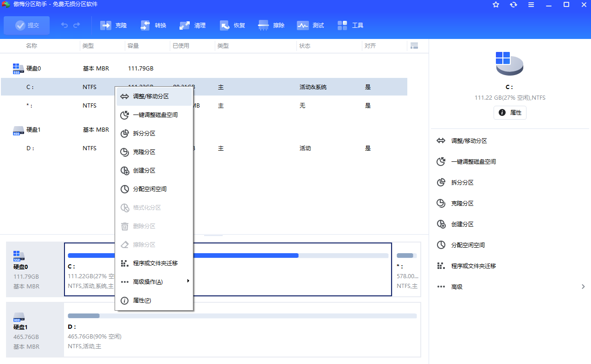Click the undo arrow icon
The height and width of the screenshot is (364, 591).
coord(64,25)
